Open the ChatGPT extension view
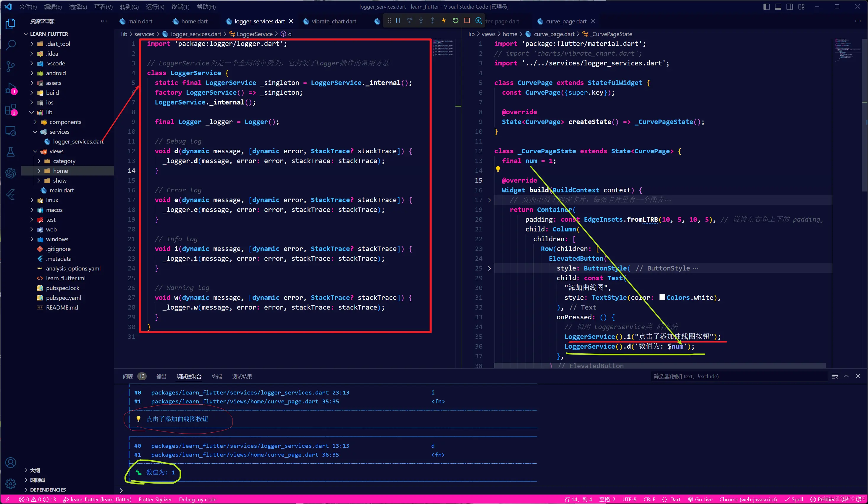The height and width of the screenshot is (504, 868). (x=11, y=173)
